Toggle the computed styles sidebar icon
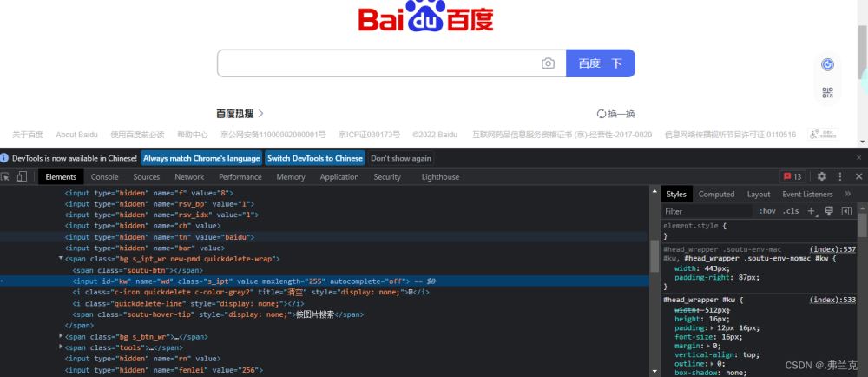 click(x=846, y=211)
